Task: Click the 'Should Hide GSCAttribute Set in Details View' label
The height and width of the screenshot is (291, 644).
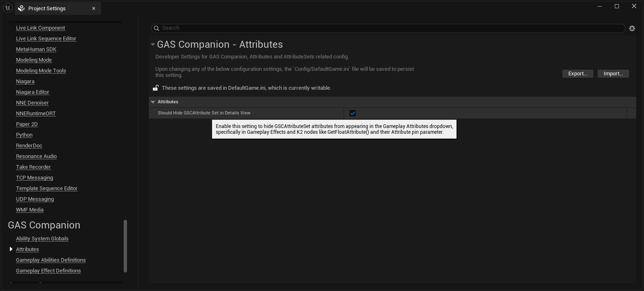Action: (x=204, y=113)
